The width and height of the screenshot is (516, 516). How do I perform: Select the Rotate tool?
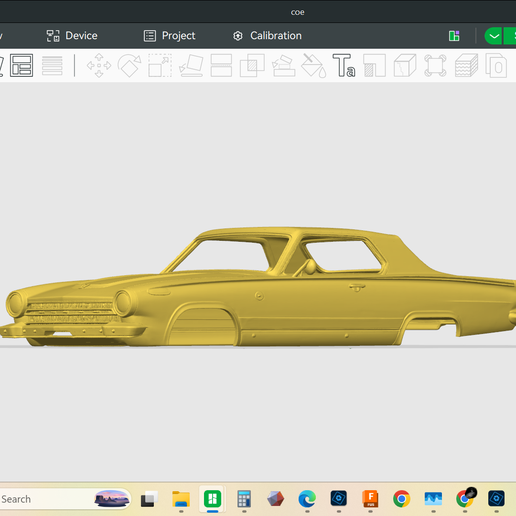pos(129,65)
